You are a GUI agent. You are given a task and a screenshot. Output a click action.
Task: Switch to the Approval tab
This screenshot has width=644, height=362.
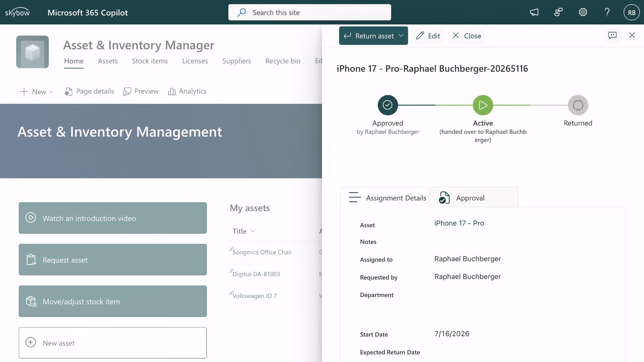474,197
